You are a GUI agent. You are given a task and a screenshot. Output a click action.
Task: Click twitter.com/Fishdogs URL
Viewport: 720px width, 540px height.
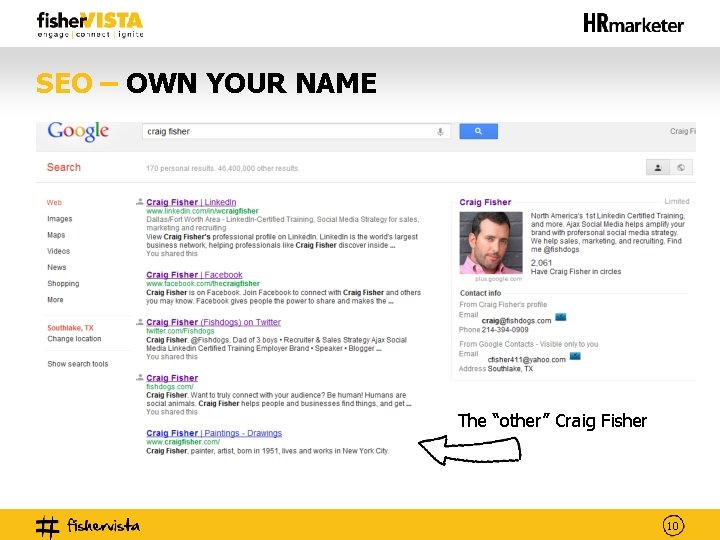180,331
